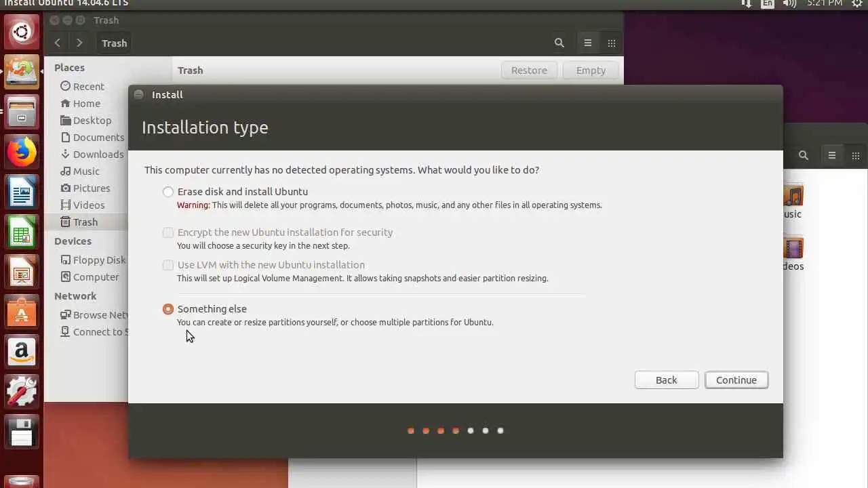Select "Erase disk and install Ubuntu" radio button
Screen dimensions: 868x488
pyautogui.click(x=168, y=192)
